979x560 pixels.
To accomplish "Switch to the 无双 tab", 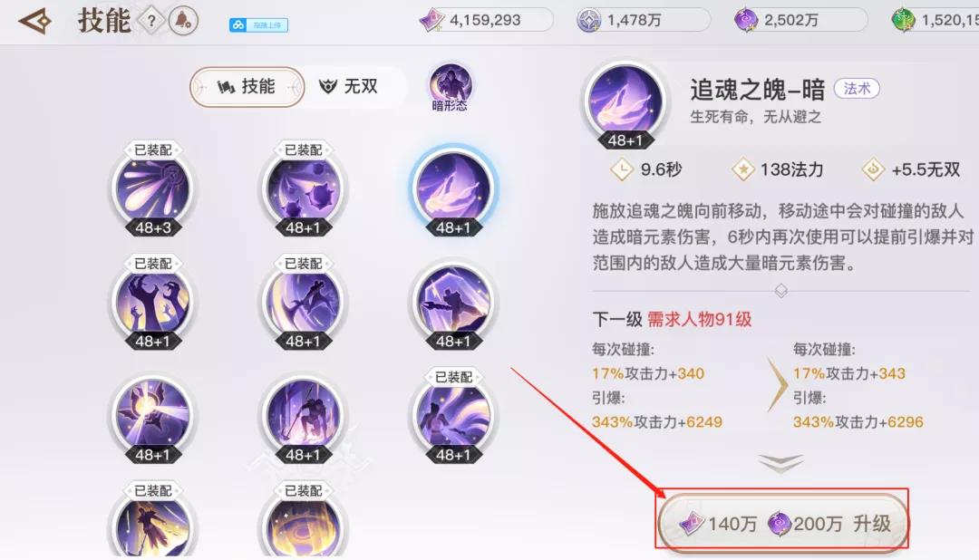I will click(348, 87).
